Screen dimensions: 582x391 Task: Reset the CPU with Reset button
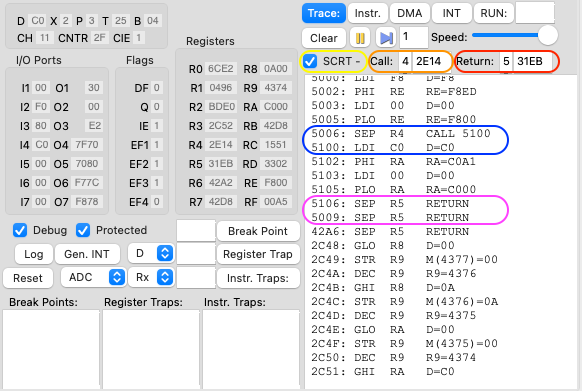28,278
